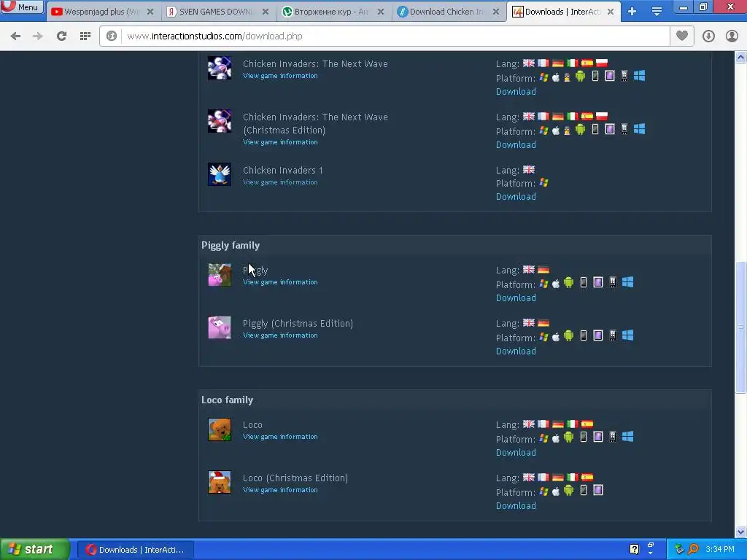View game information for Loco
Screen dimensions: 747x560
pos(280,437)
